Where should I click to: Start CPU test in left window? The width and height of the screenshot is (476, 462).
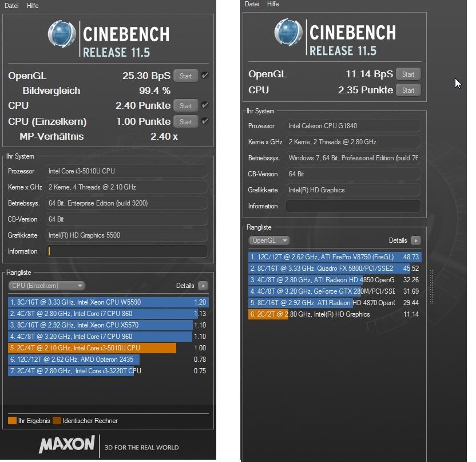pyautogui.click(x=185, y=105)
